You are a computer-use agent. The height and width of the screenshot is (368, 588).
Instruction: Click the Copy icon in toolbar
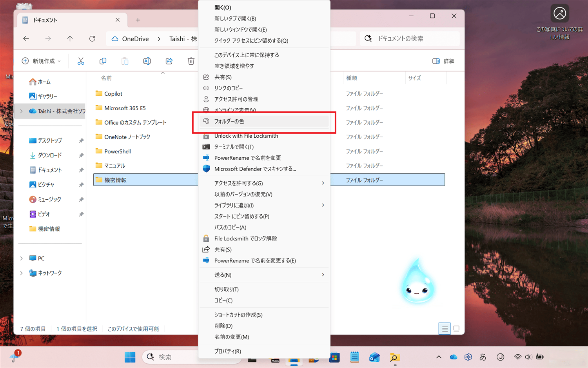pyautogui.click(x=103, y=61)
